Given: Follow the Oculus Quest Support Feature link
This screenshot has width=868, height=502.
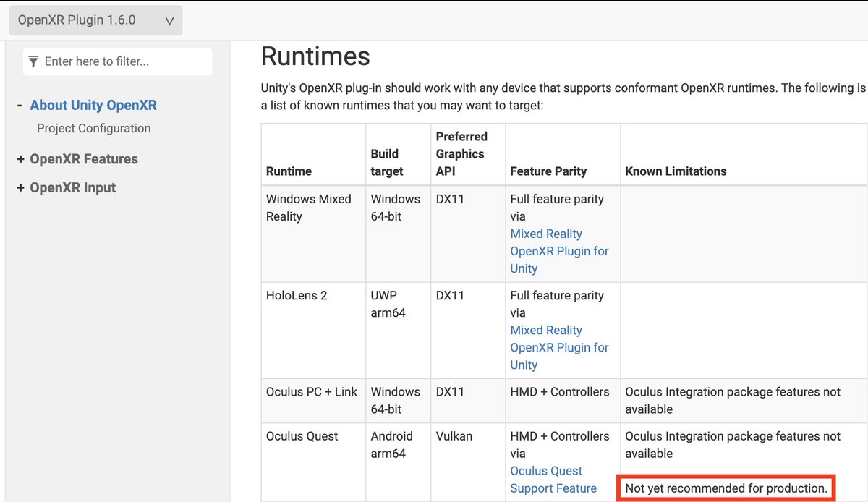Looking at the screenshot, I should [553, 480].
